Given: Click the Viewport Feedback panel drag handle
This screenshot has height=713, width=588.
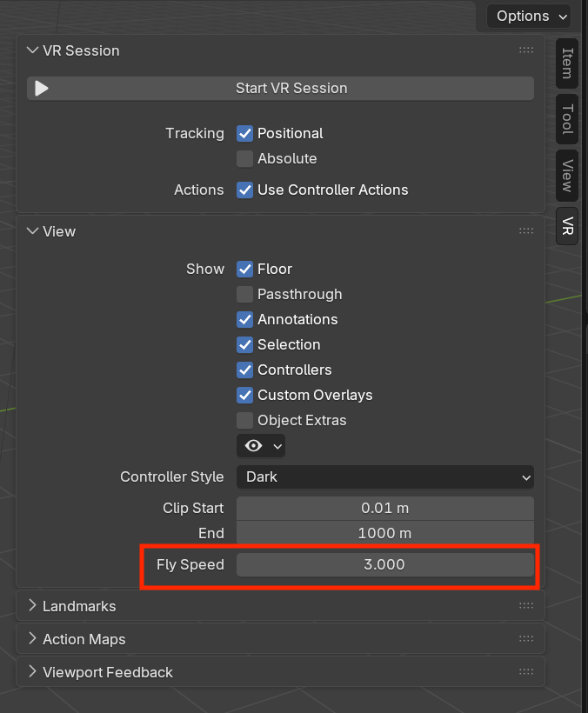Looking at the screenshot, I should [x=525, y=672].
